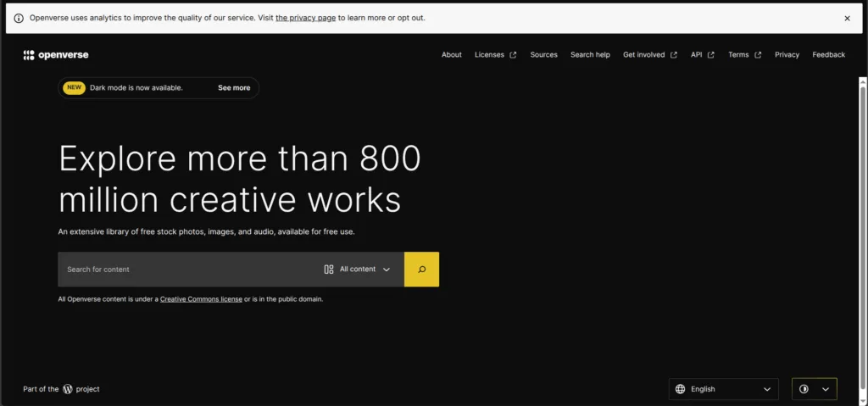This screenshot has width=868, height=406.
Task: Open the Terms link
Action: click(744, 55)
